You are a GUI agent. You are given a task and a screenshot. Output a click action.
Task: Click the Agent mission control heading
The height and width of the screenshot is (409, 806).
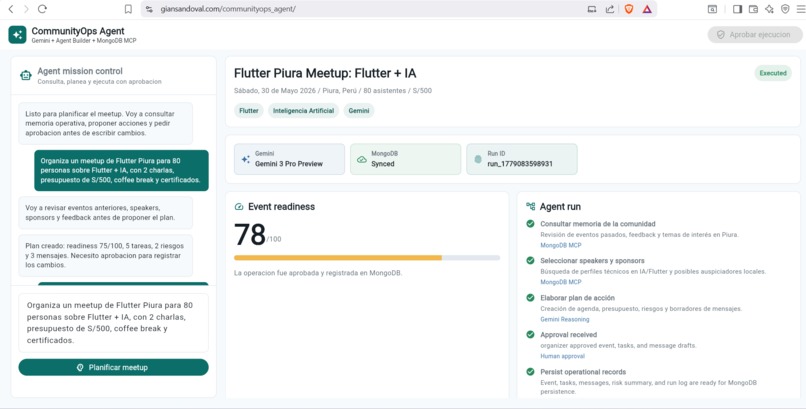[80, 71]
